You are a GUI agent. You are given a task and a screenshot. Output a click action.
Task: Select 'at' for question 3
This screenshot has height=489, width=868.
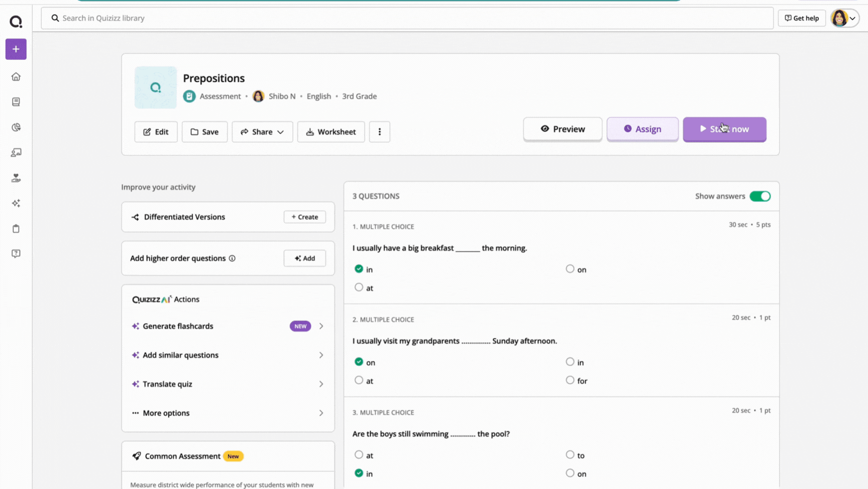[x=359, y=455]
